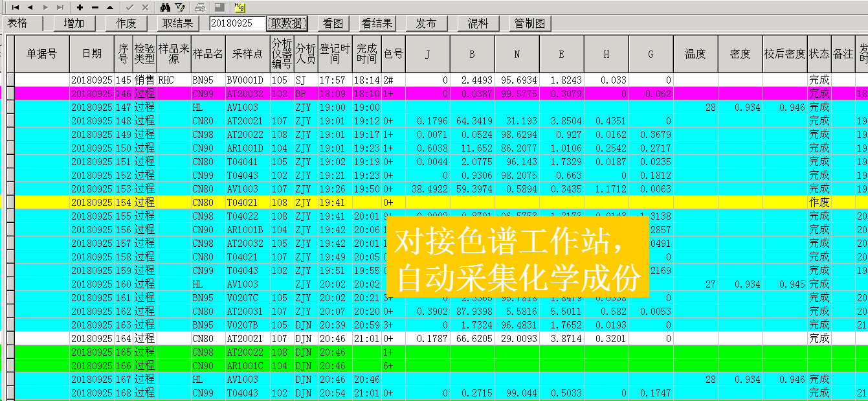The height and width of the screenshot is (401, 868).
Task: Click the 取数据 button
Action: [x=287, y=24]
